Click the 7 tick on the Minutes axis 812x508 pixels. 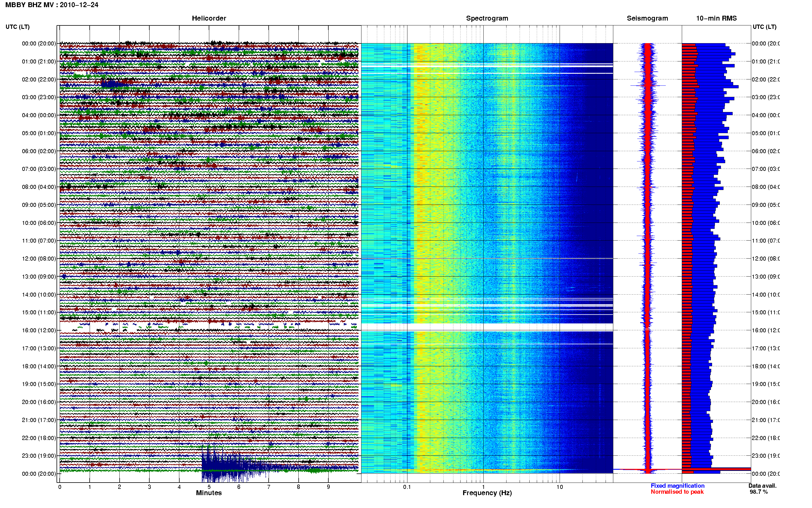tap(269, 487)
